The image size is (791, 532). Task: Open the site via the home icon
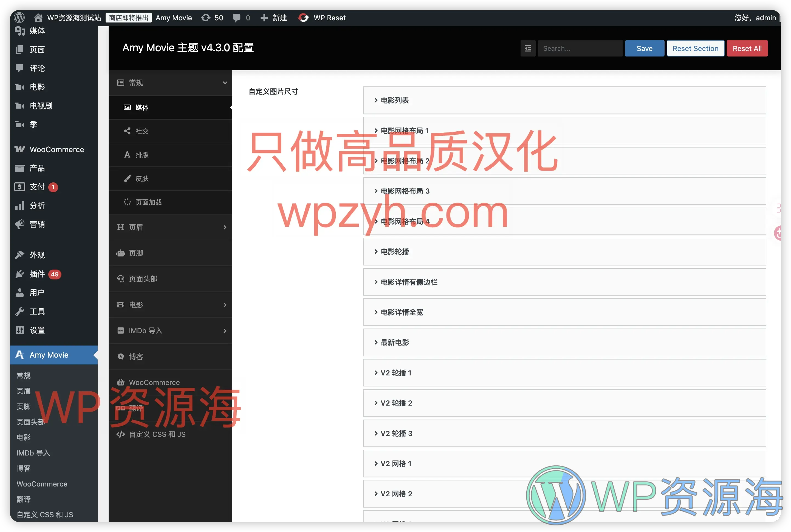click(x=38, y=18)
